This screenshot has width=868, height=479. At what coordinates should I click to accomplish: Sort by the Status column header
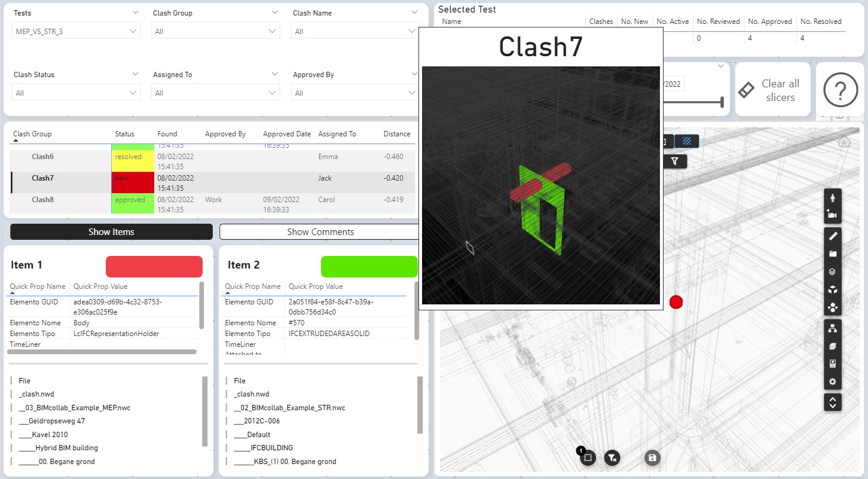tap(124, 134)
